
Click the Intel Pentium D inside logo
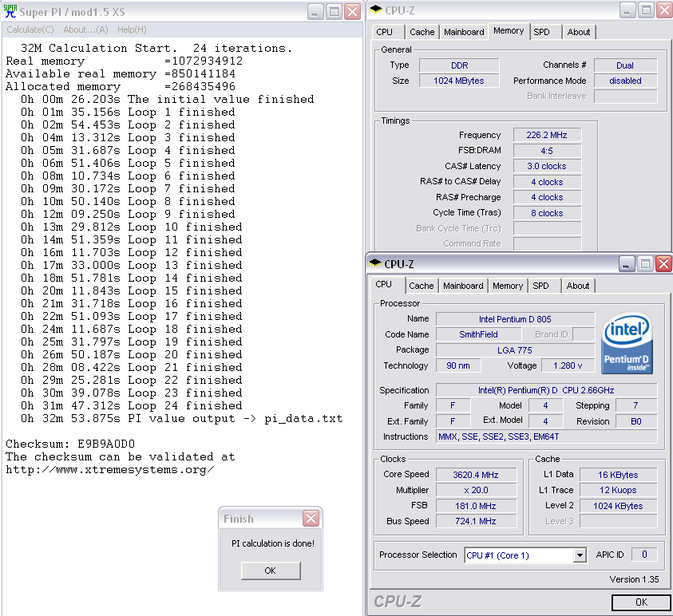[627, 342]
